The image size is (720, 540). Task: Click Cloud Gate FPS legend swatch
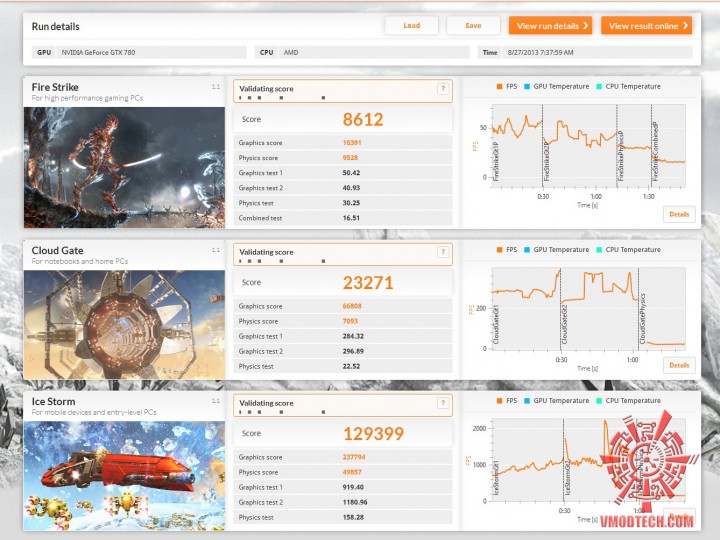[x=499, y=250]
